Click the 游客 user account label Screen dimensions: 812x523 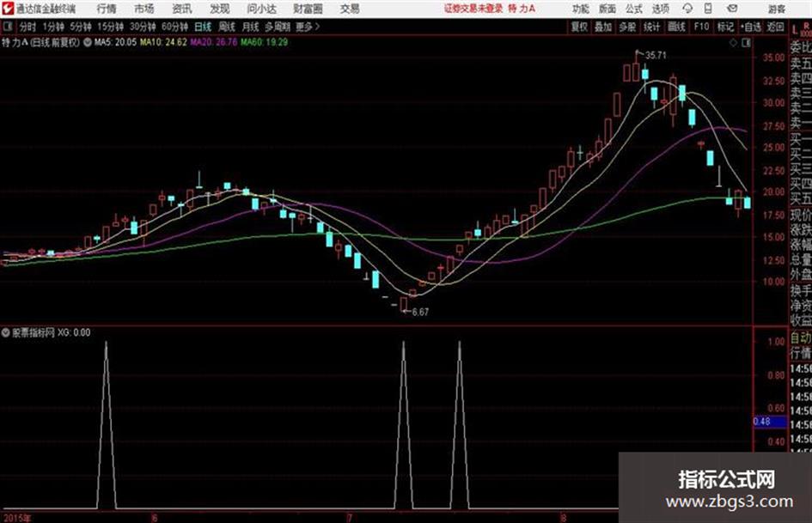(x=776, y=9)
